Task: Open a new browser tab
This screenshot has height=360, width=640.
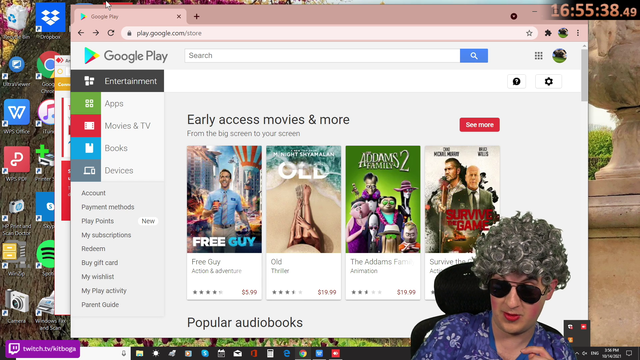Action: coord(197,16)
